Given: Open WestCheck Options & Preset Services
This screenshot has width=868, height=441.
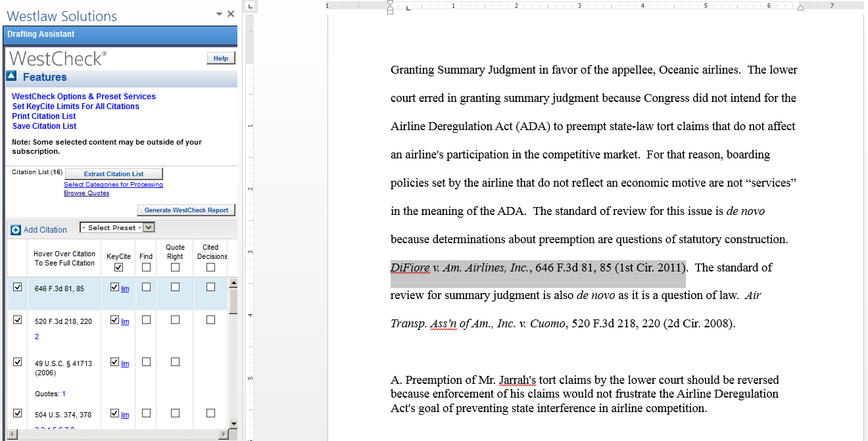Looking at the screenshot, I should click(x=84, y=96).
